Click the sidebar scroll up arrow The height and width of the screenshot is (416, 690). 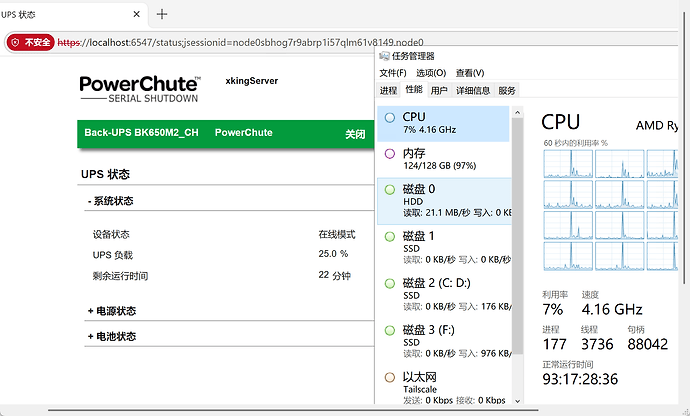coord(518,113)
